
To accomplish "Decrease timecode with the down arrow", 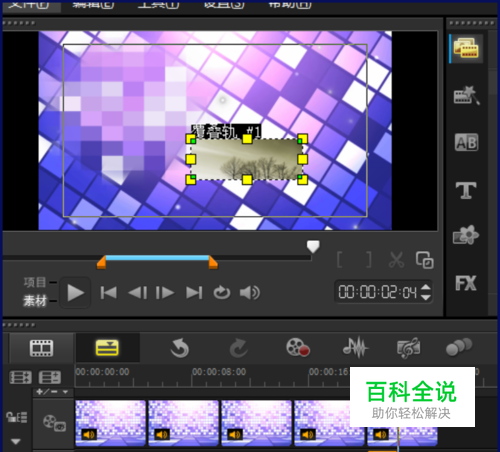I will click(x=426, y=297).
